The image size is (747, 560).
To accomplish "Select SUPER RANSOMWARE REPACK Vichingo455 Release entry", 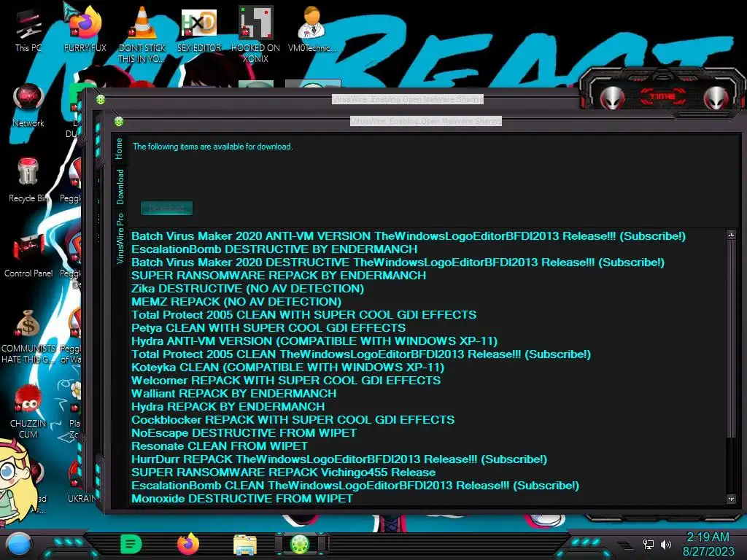I will point(284,472).
